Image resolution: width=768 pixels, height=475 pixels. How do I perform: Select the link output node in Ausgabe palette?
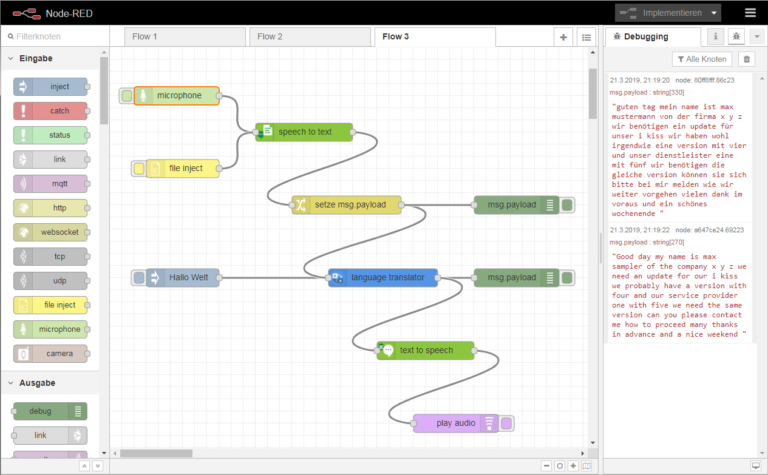coord(50,435)
